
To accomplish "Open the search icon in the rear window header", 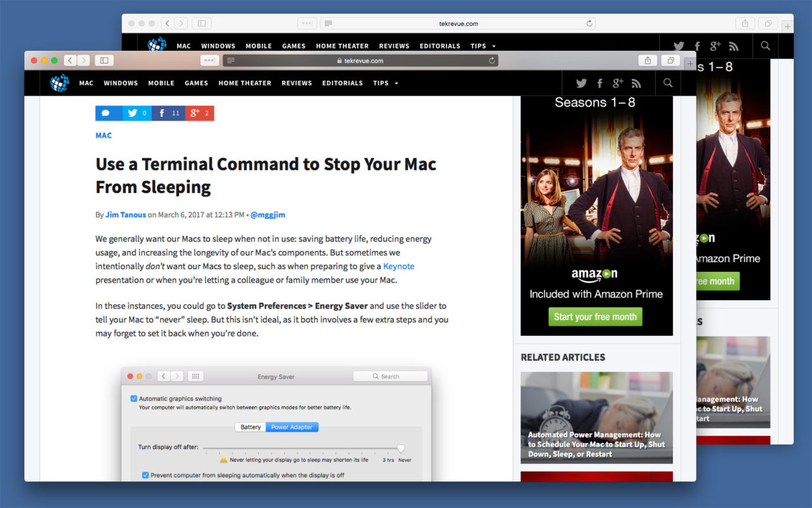I will coord(765,46).
